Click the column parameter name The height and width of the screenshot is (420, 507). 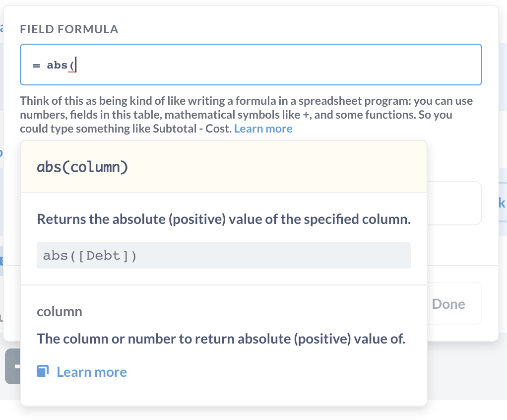point(59,311)
